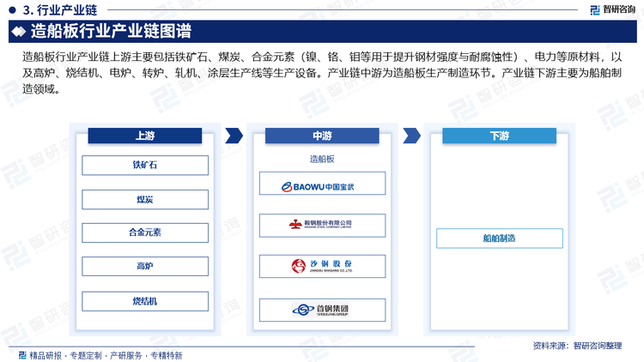This screenshot has width=644, height=362.
Task: Click the small logo before 精品研报 in footer
Action: [22, 355]
